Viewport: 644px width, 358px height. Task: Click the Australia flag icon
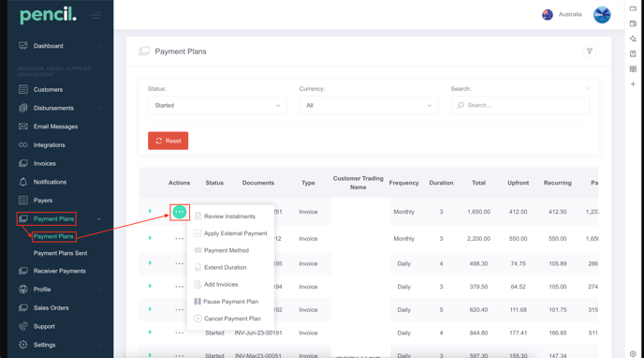pyautogui.click(x=548, y=15)
